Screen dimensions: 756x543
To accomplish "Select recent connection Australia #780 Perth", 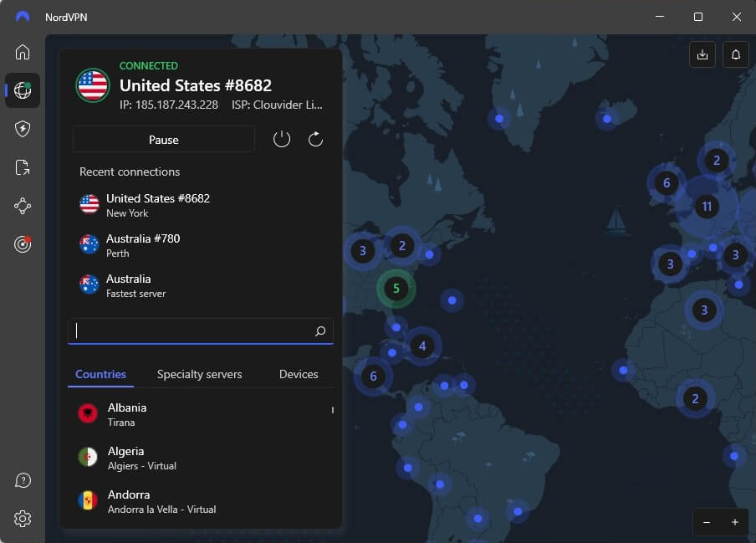I will coord(200,245).
